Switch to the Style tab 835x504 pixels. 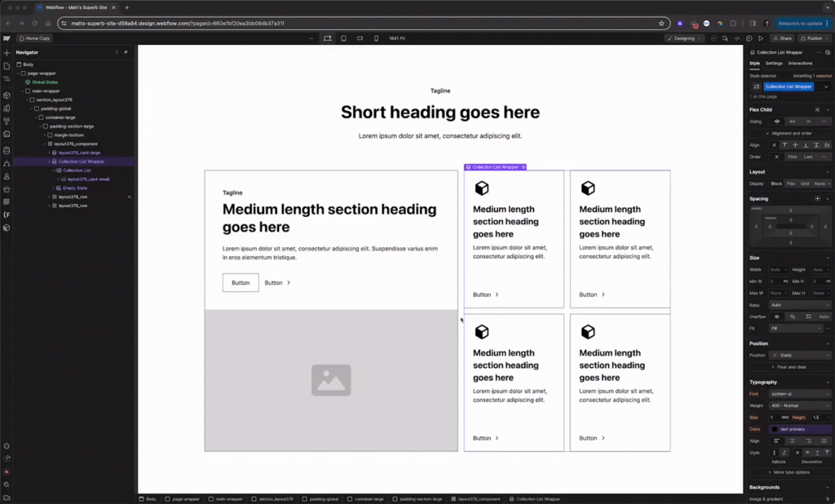(x=754, y=64)
